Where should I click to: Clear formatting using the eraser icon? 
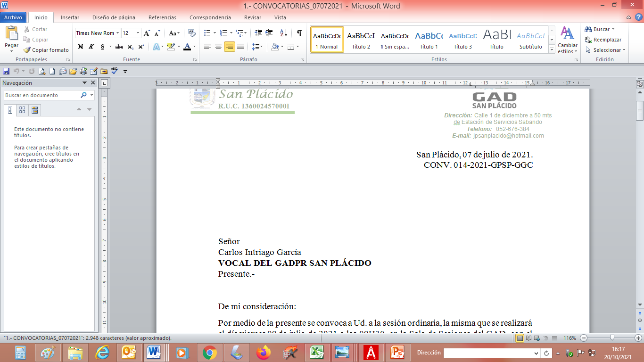point(191,33)
